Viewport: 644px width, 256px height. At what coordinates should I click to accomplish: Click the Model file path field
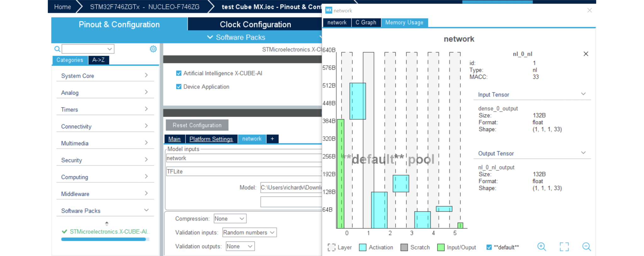pyautogui.click(x=291, y=187)
